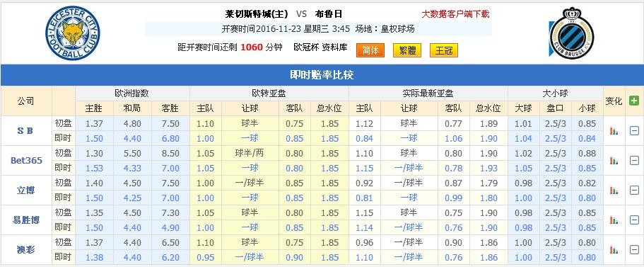Click the 欧洲指数 column group header
The height and width of the screenshot is (267, 644).
click(x=131, y=93)
